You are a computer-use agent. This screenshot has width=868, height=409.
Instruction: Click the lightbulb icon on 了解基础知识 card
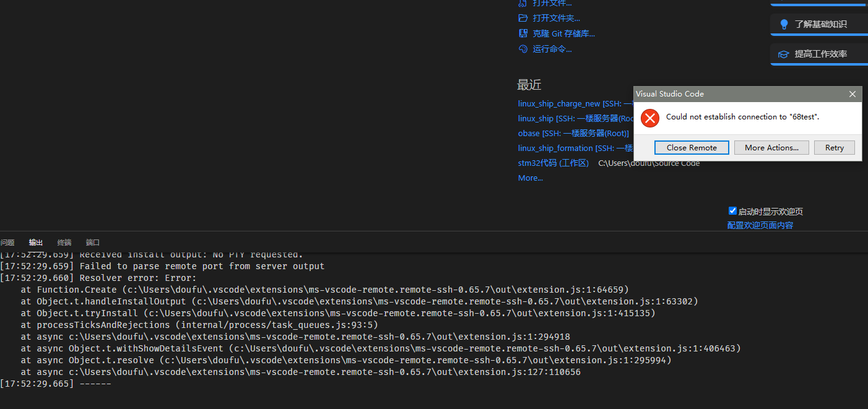784,24
